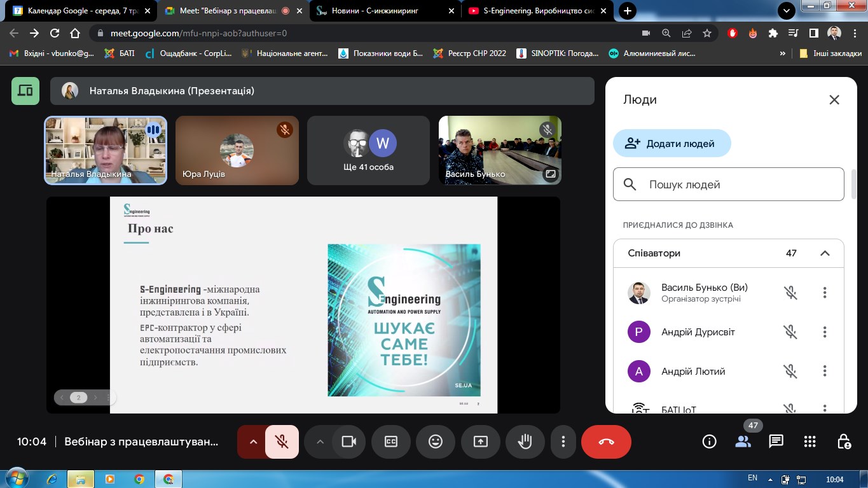
Task: Go to previous slide arrow in presentation
Action: click(62, 398)
